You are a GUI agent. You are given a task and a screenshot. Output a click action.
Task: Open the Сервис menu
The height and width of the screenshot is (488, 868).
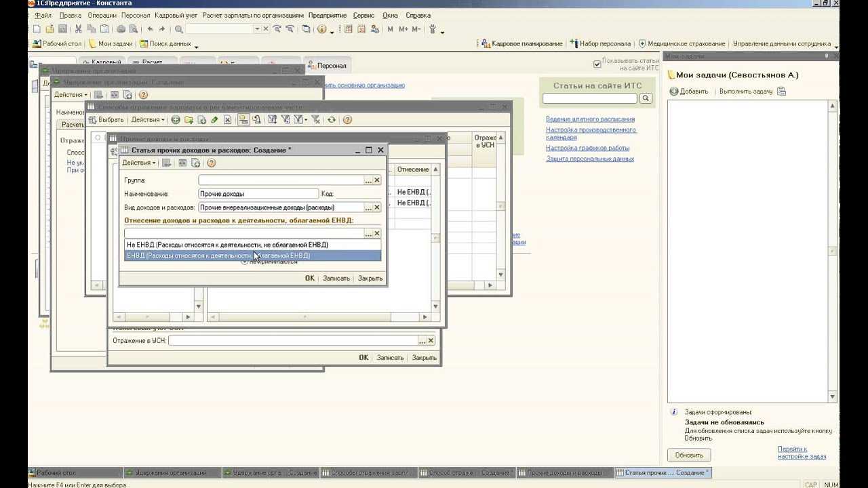[363, 15]
